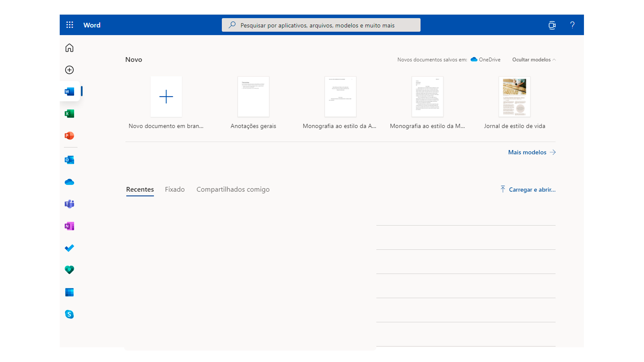Select Jornal de estilo de vida template

514,97
